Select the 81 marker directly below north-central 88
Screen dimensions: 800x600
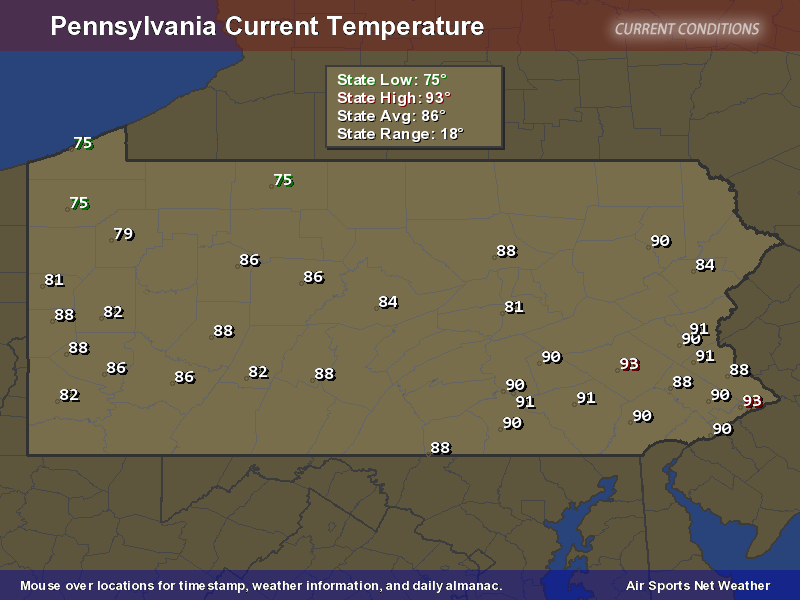(x=514, y=307)
